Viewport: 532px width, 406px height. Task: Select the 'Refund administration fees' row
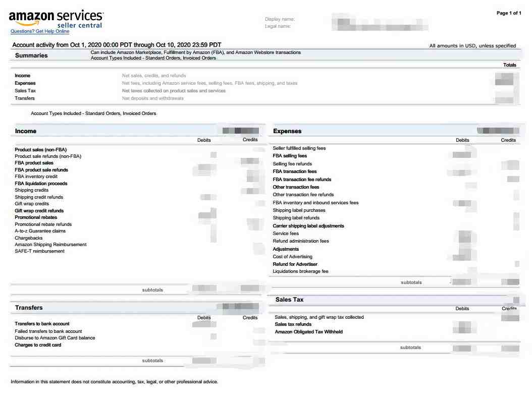pyautogui.click(x=301, y=241)
